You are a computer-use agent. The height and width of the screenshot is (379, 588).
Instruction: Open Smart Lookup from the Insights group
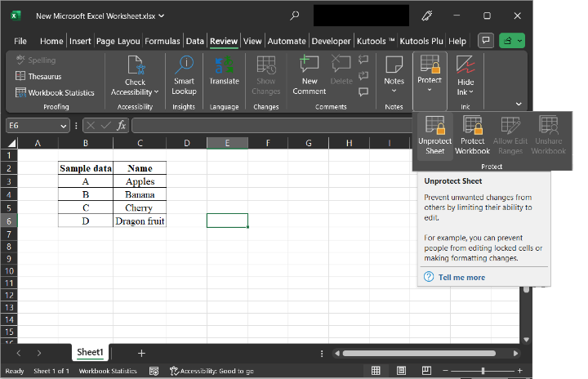coord(184,75)
